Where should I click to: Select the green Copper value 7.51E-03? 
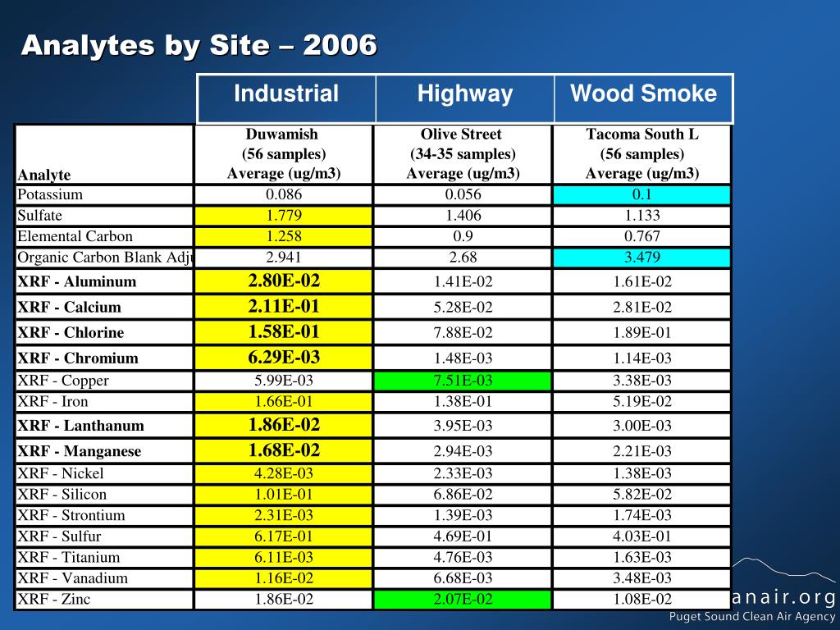click(463, 381)
